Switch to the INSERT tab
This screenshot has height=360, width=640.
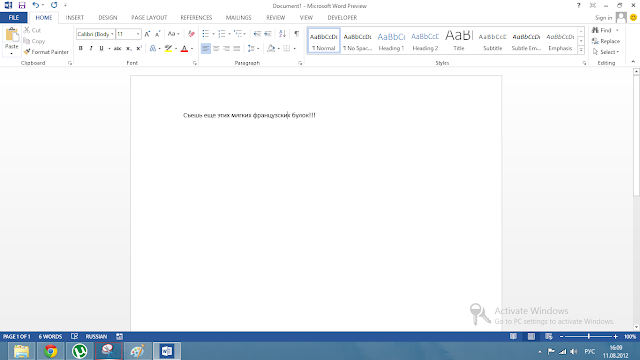[x=75, y=18]
